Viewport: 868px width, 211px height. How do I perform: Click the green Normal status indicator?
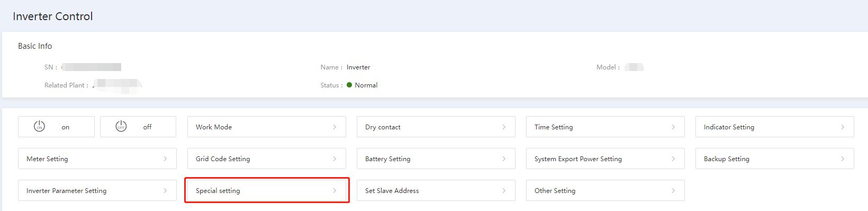(349, 85)
